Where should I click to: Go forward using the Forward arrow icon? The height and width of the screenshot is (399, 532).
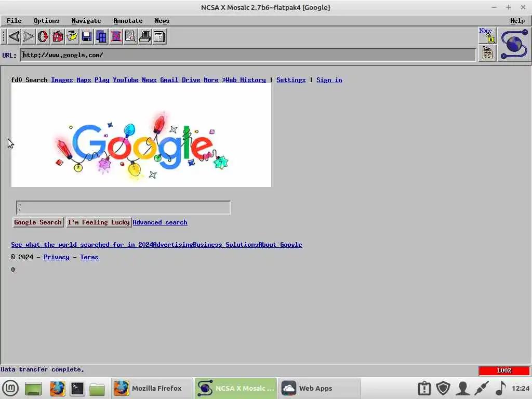29,36
